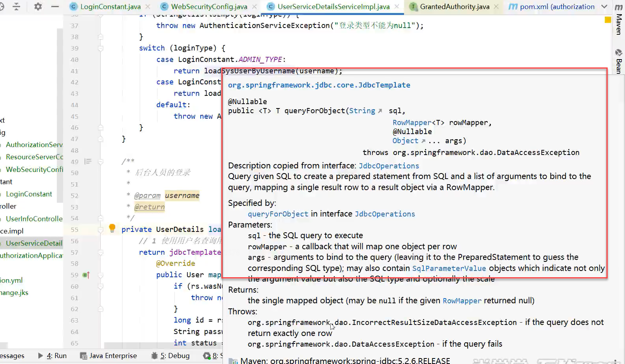Viewport: 625px width, 364px height.
Task: Select WebSecurityConfi... in the project tree
Action: (x=34, y=170)
